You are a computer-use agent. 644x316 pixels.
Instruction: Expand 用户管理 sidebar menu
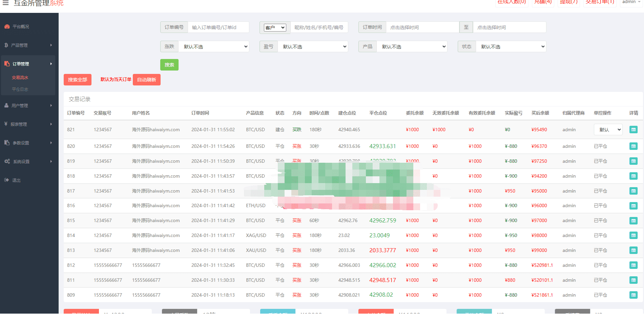[29, 105]
